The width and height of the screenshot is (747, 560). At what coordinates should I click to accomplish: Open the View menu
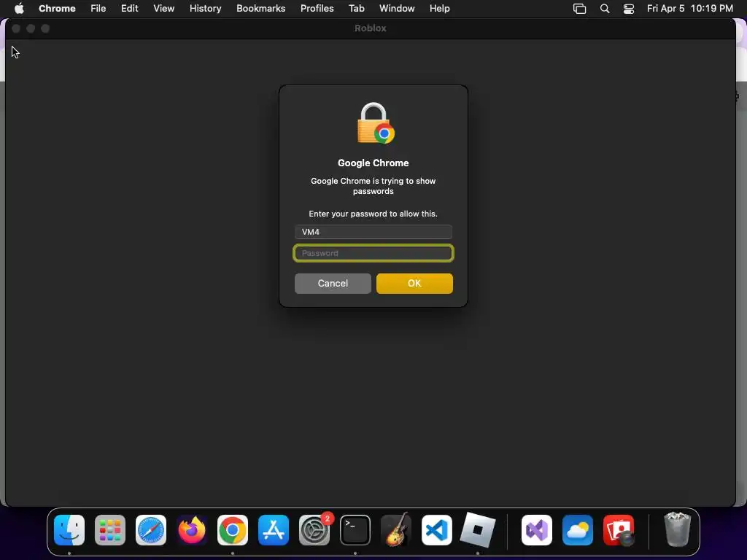[164, 9]
